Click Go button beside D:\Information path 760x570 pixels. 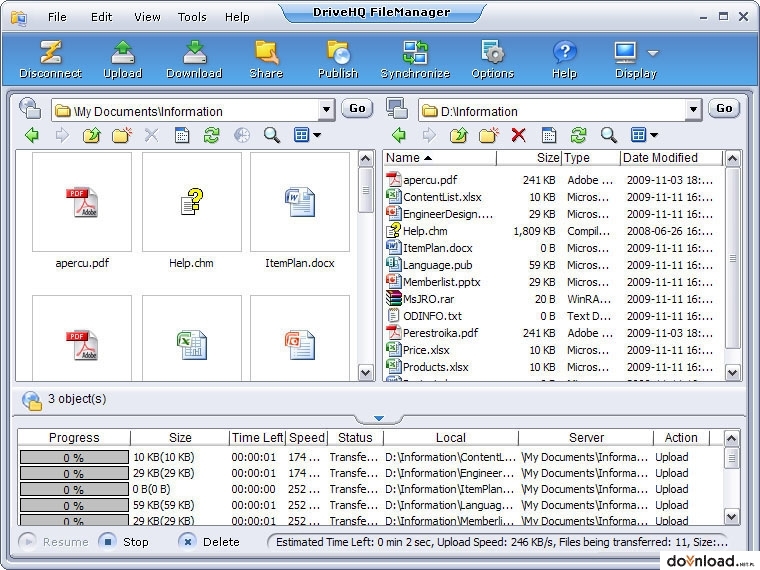click(x=724, y=109)
